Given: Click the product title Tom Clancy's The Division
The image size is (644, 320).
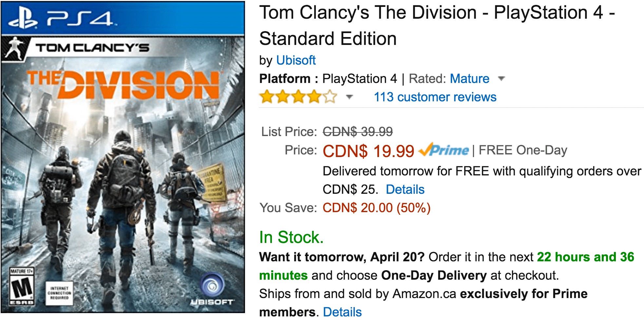Looking at the screenshot, I should click(x=437, y=26).
